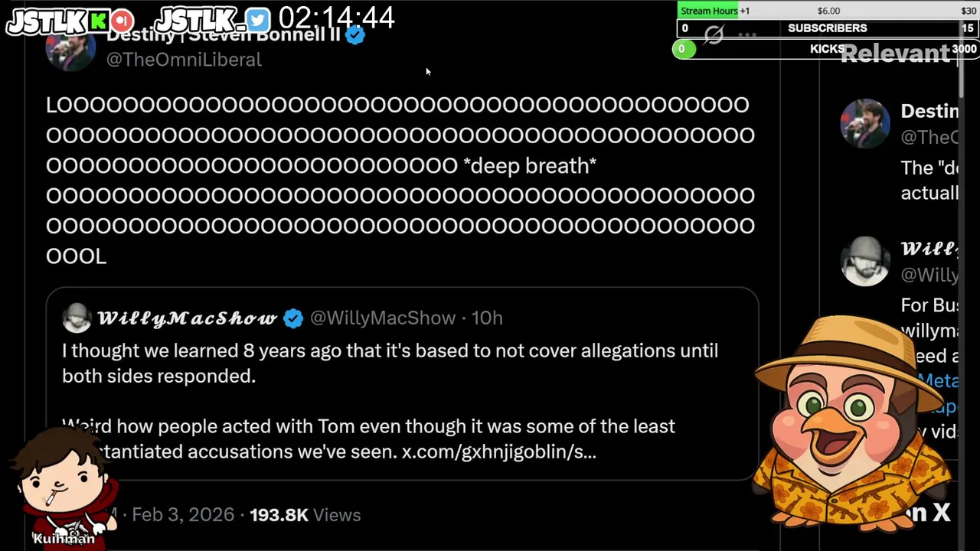The height and width of the screenshot is (551, 980).
Task: Click the 193.8K Views count
Action: (305, 515)
